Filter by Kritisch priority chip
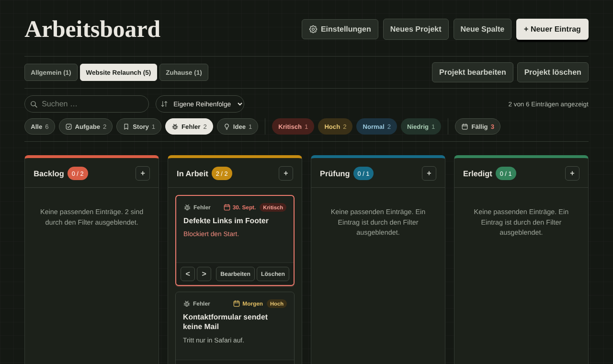The image size is (613, 364). coord(293,126)
